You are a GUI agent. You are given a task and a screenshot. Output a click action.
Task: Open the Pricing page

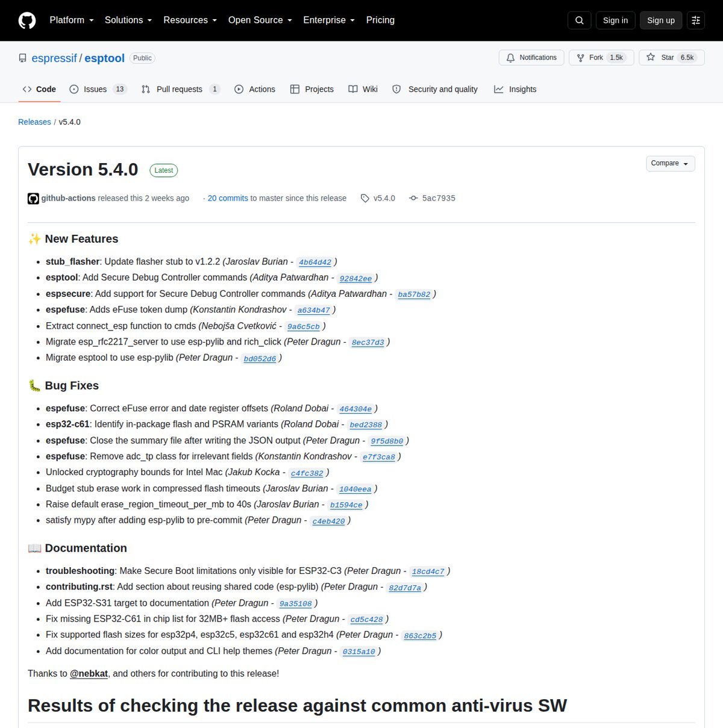point(380,20)
